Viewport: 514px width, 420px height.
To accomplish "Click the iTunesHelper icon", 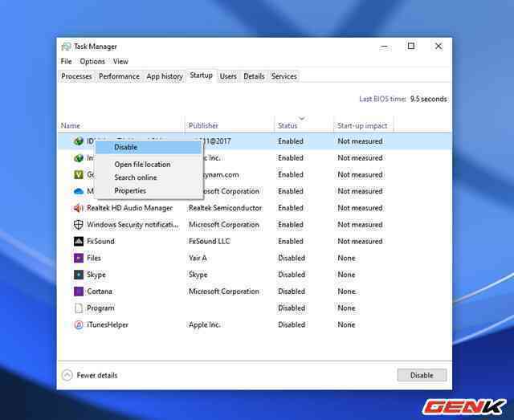I will coord(79,324).
